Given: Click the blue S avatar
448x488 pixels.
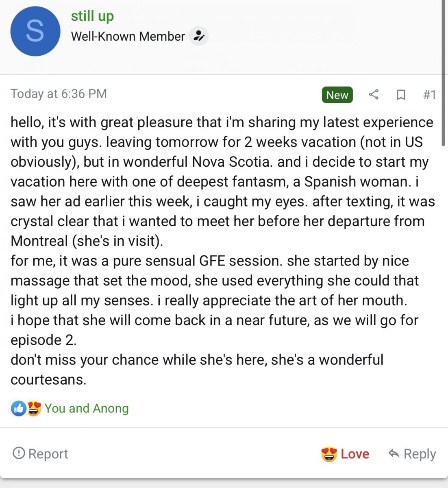Looking at the screenshot, I should point(35,31).
